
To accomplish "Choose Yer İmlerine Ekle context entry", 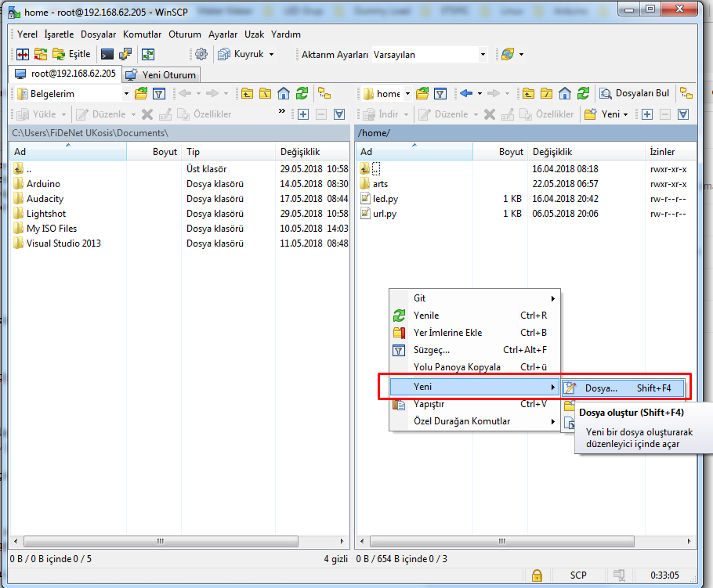I will coord(475,333).
